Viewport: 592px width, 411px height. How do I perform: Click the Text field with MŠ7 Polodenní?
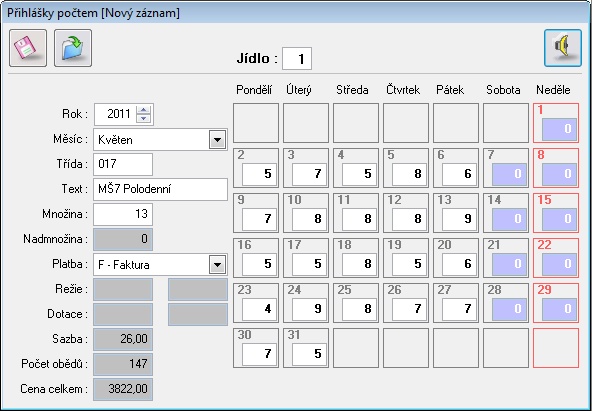point(160,189)
